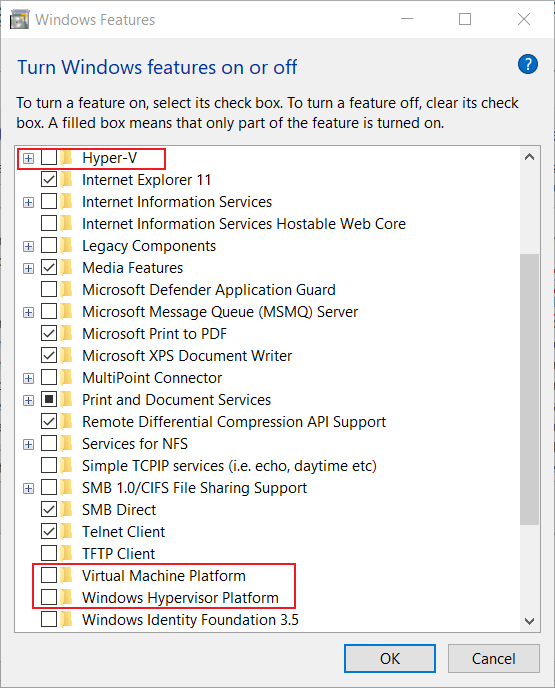
Task: Expand the Hyper-V node
Action: [x=29, y=158]
